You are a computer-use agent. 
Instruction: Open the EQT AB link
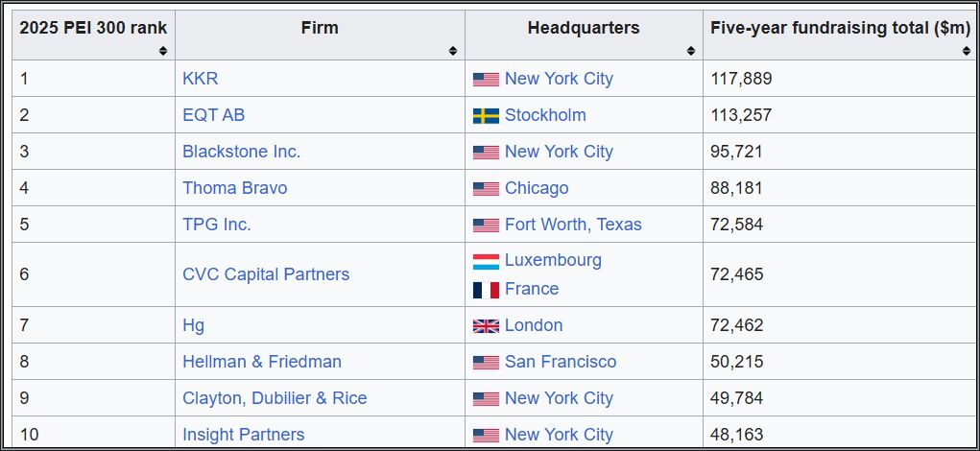(213, 115)
